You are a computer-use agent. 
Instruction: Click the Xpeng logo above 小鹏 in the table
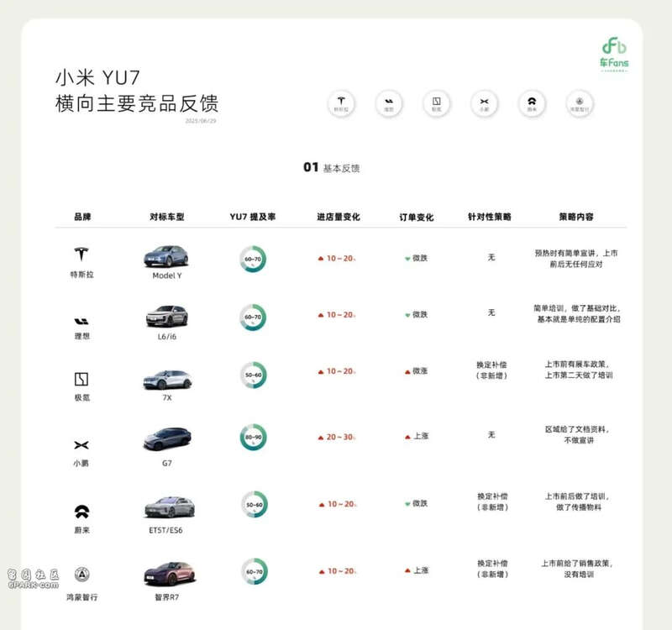pyautogui.click(x=81, y=445)
